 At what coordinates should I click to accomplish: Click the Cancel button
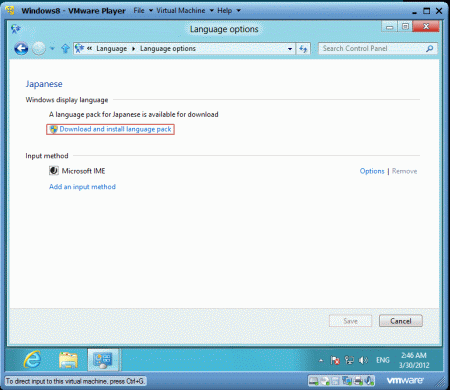pos(401,321)
